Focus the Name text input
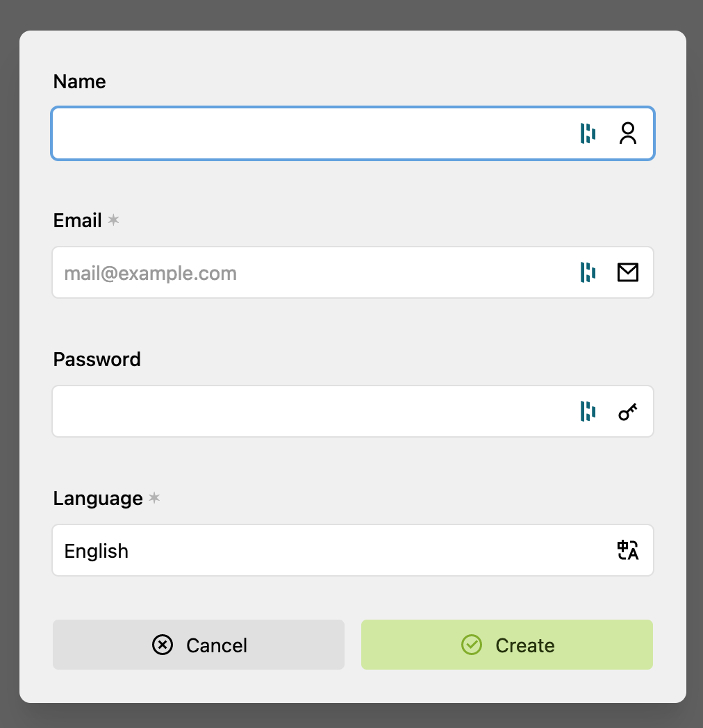The image size is (703, 728). pyautogui.click(x=313, y=133)
